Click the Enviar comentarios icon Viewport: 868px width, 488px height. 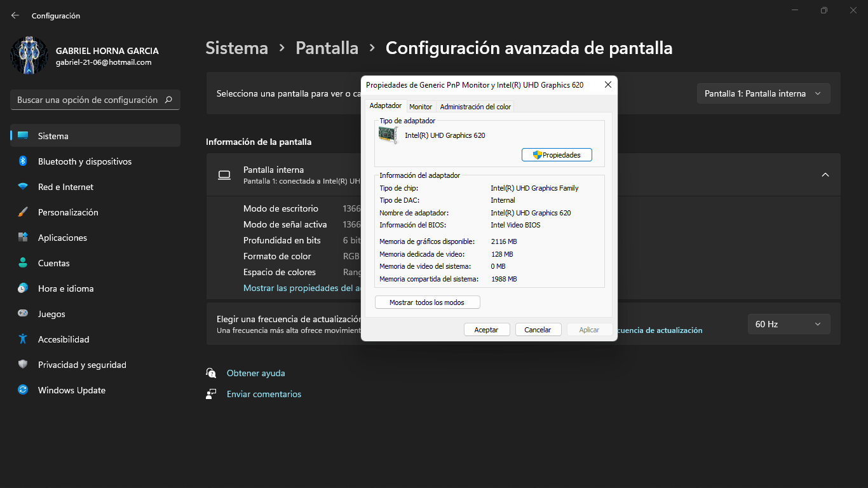(211, 394)
